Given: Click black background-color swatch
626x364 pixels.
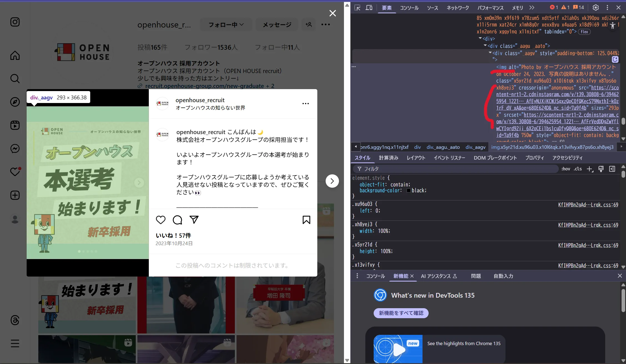Looking at the screenshot, I should coord(409,190).
